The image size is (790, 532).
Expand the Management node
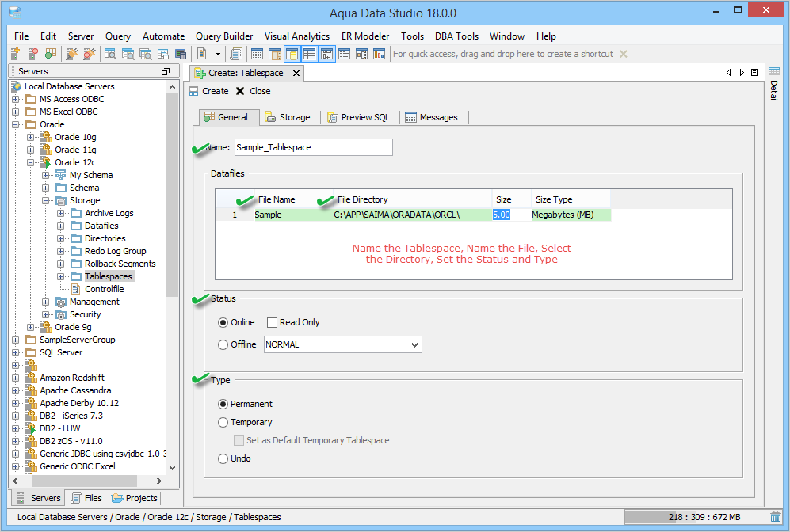point(46,302)
